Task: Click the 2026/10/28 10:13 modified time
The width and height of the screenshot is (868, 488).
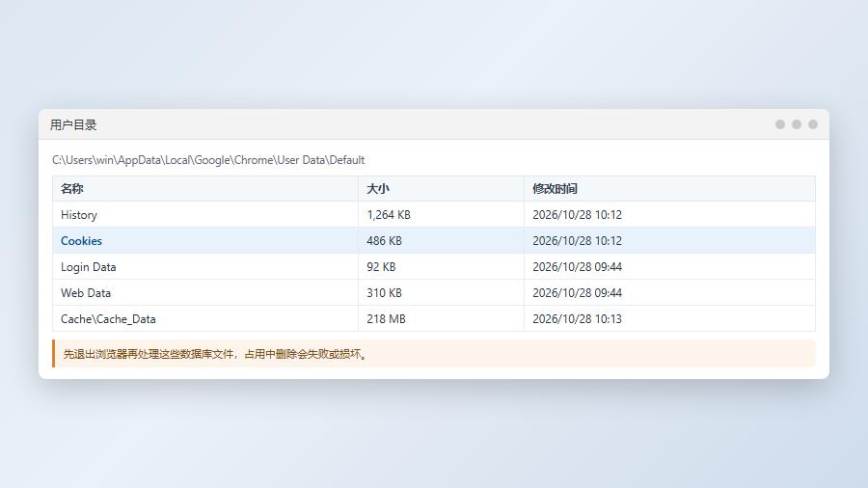Action: coord(578,319)
